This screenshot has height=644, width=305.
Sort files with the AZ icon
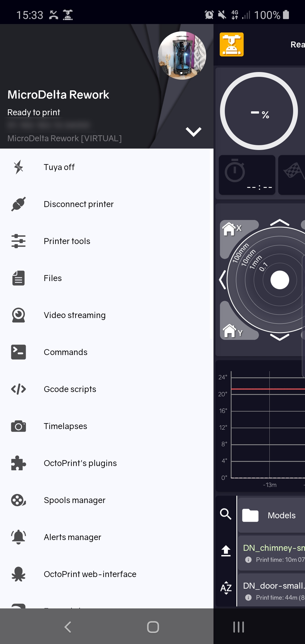pos(226,588)
